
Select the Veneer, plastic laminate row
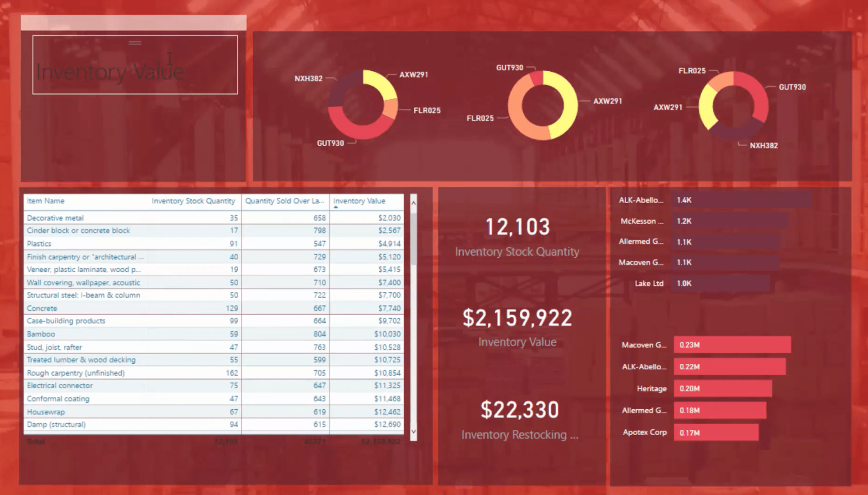tap(214, 269)
